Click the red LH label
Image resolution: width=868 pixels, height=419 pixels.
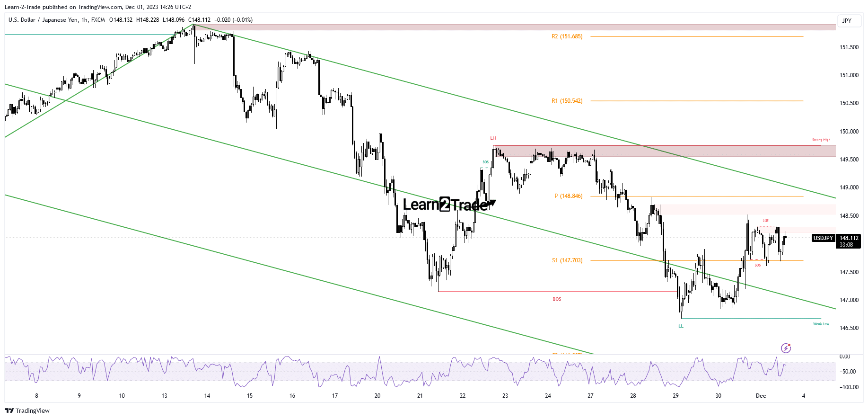click(493, 138)
